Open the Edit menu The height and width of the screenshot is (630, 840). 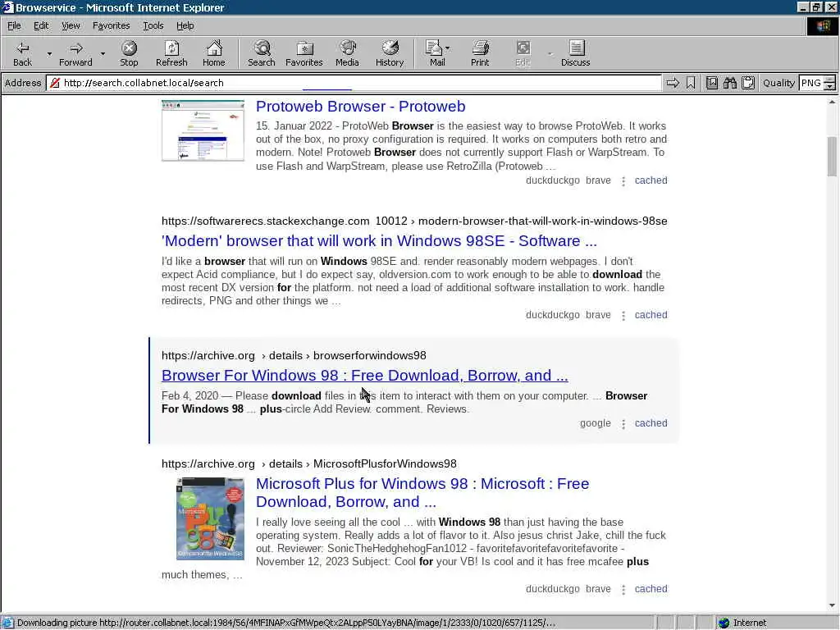click(41, 25)
